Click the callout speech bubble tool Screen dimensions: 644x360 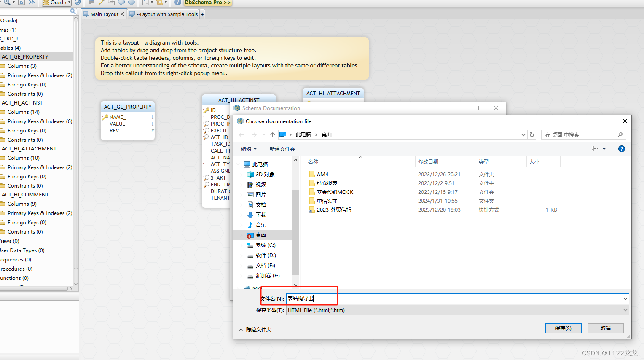pyautogui.click(x=121, y=3)
